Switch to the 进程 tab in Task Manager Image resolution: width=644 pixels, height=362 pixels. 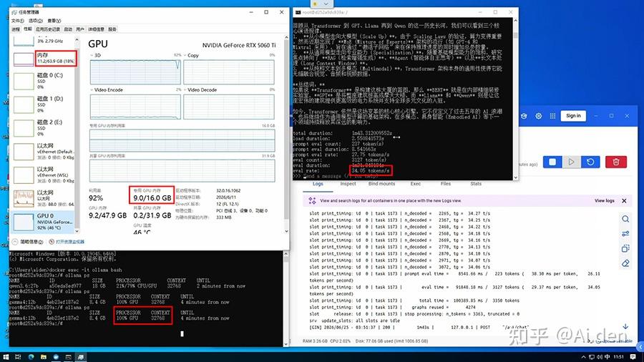tap(16, 29)
